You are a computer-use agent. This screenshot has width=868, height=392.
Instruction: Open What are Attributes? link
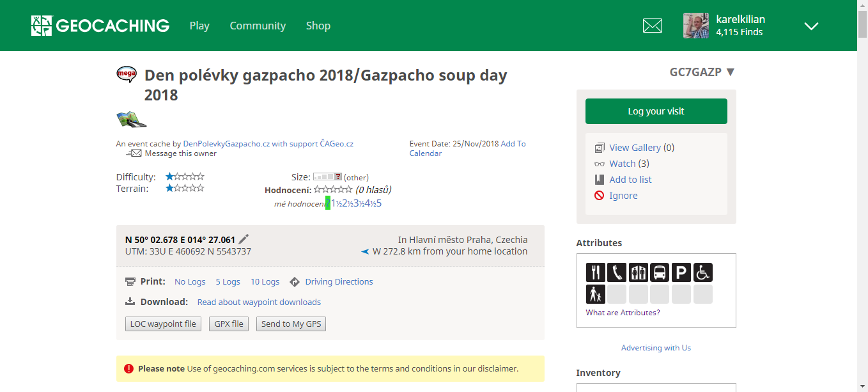[x=623, y=313]
